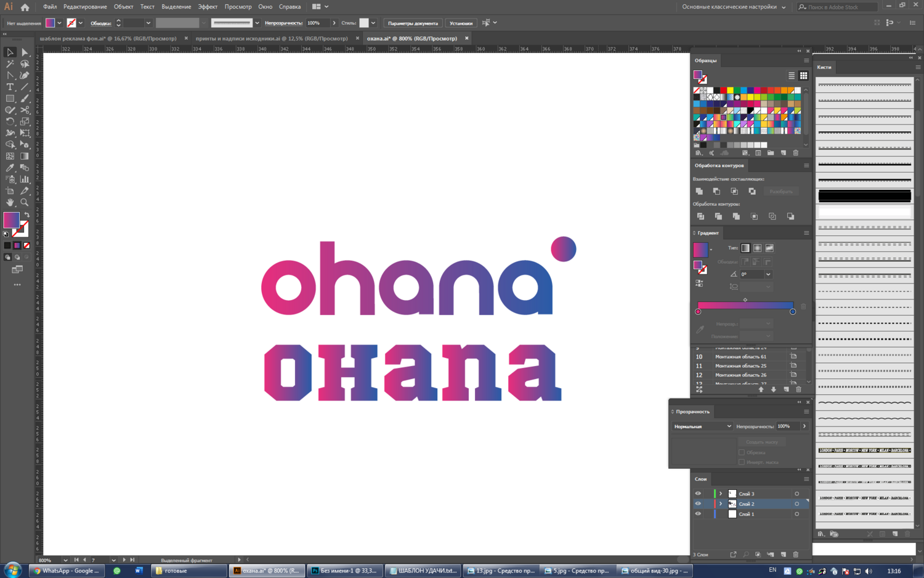Select the Scale tool
This screenshot has width=924, height=578.
[25, 122]
